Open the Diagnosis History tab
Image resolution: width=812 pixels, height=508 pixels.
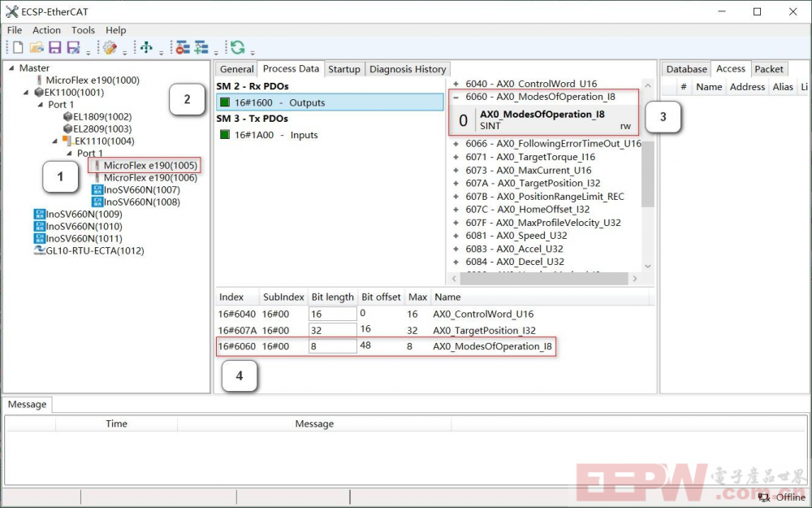[x=408, y=69]
